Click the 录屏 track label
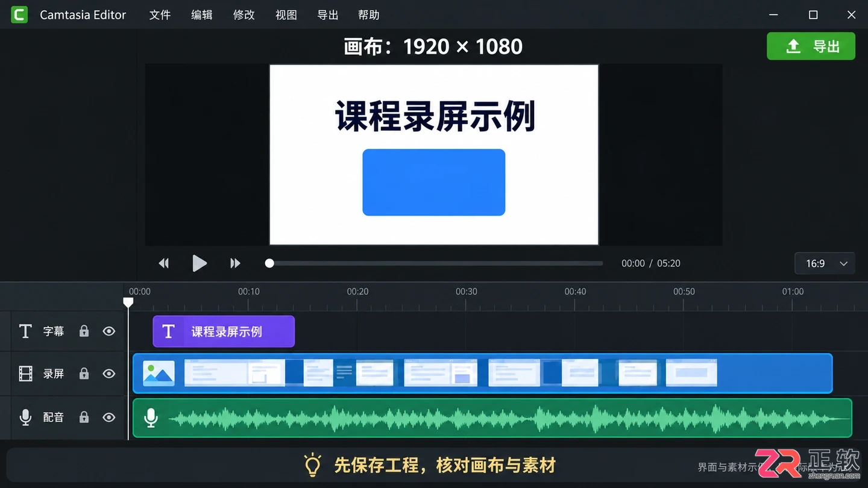Screen dimensions: 868x488 click(53, 374)
